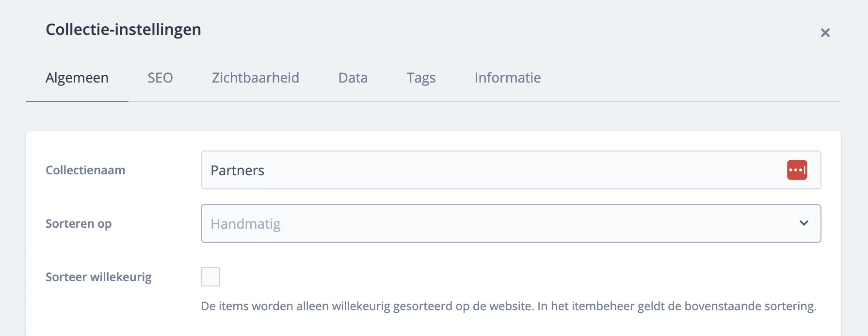Screen dimensions: 868x336
Task: Switch to the SEO tab
Action: (x=160, y=78)
